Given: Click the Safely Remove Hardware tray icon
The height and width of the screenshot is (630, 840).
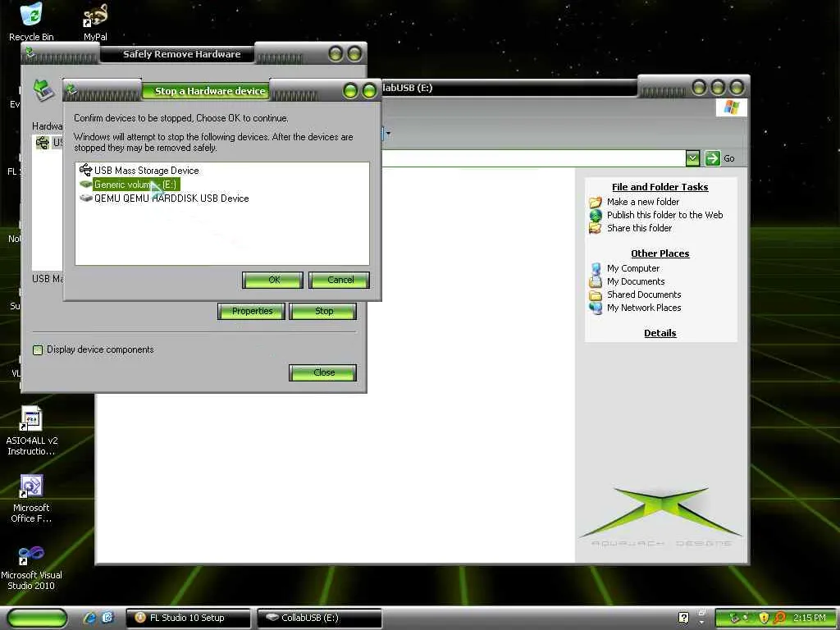Looking at the screenshot, I should [x=734, y=618].
